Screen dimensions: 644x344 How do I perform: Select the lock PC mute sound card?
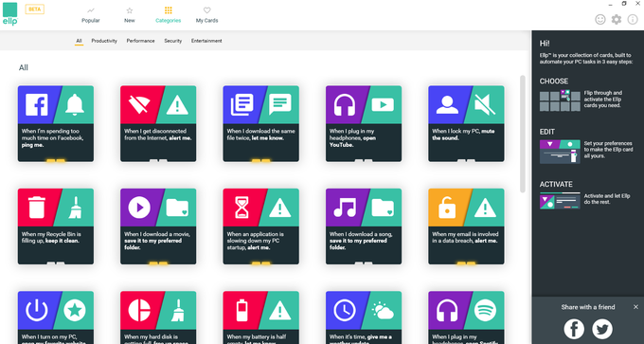(466, 124)
